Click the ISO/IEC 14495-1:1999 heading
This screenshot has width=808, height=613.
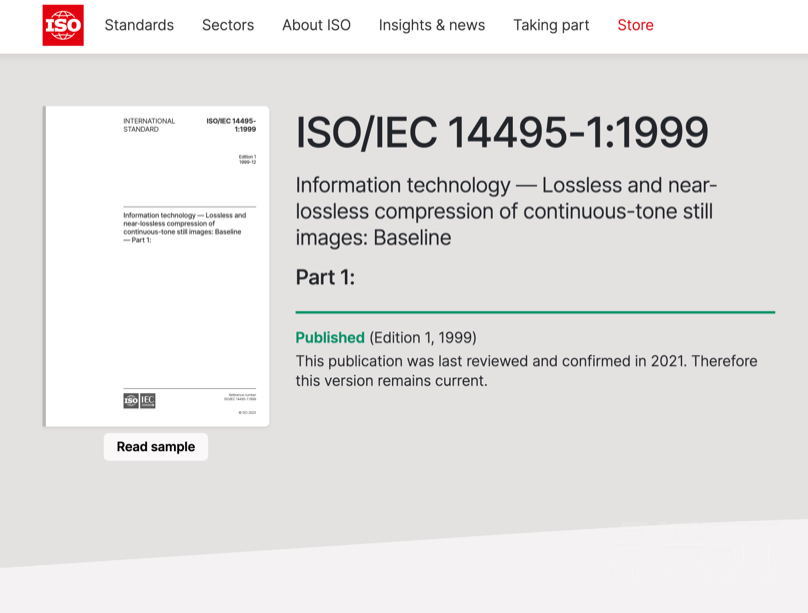(x=502, y=133)
